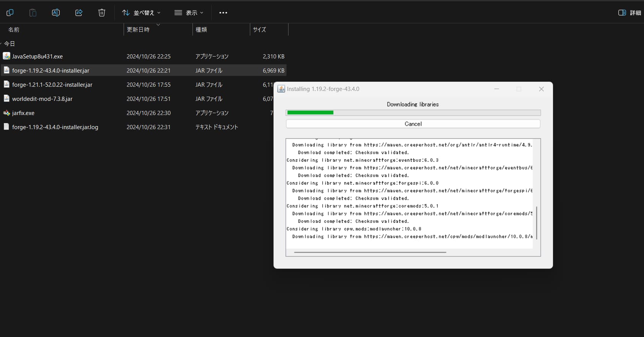Image resolution: width=644 pixels, height=337 pixels.
Task: Open the three-dot more options menu
Action: (x=223, y=13)
